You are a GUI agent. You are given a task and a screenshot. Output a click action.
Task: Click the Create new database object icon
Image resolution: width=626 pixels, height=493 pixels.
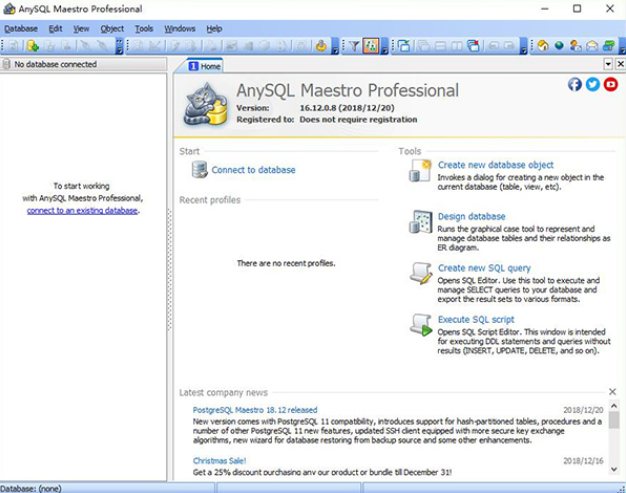pos(420,171)
